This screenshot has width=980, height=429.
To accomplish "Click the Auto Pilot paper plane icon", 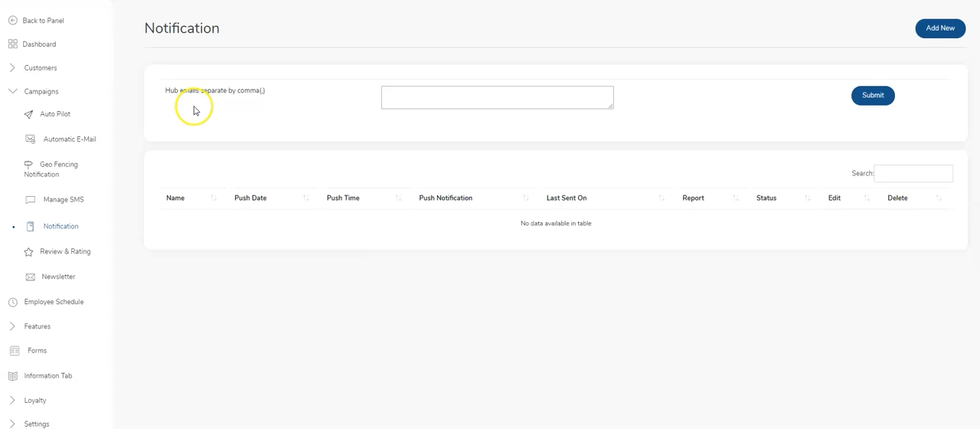I will [28, 114].
